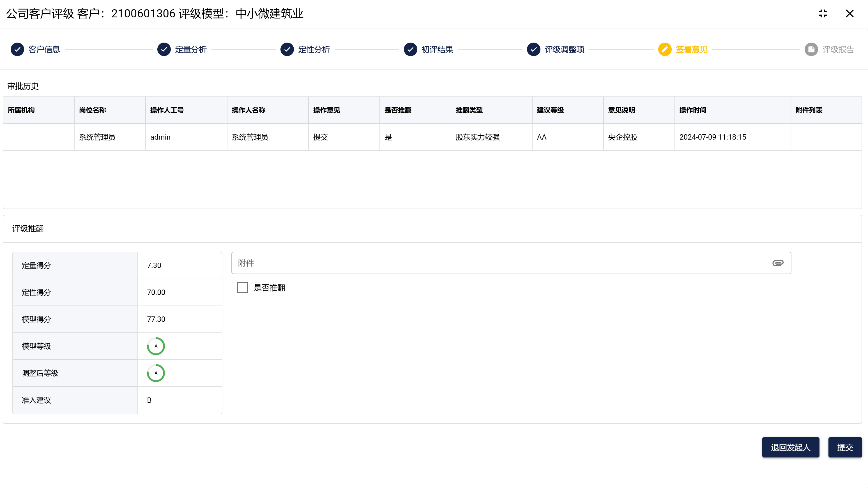Click the 调整后等级 circular A gauge
The height and width of the screenshot is (488, 868).
[156, 373]
